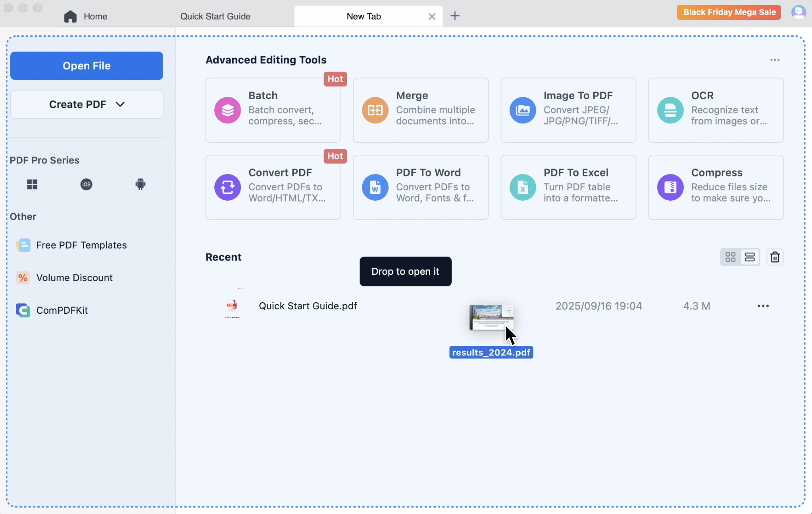Clear recent files with trash icon
The height and width of the screenshot is (514, 812).
coord(775,257)
